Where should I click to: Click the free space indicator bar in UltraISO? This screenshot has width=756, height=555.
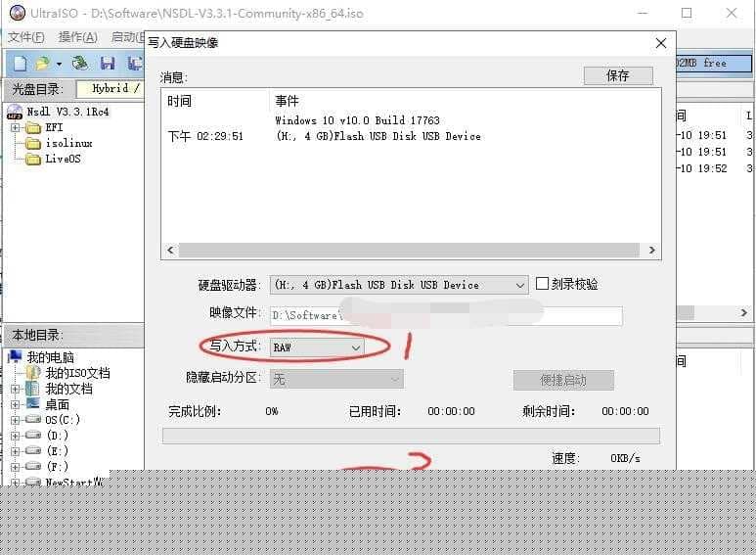click(x=714, y=63)
